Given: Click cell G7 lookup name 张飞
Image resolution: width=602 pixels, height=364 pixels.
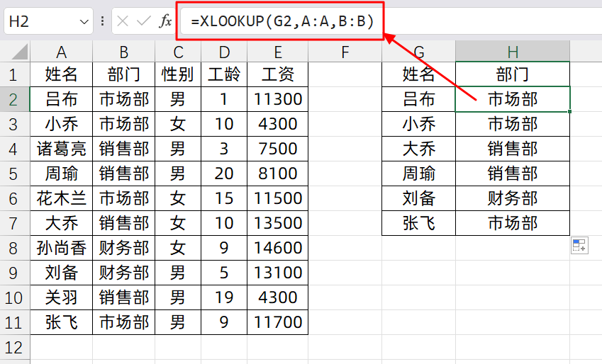Looking at the screenshot, I should click(418, 223).
